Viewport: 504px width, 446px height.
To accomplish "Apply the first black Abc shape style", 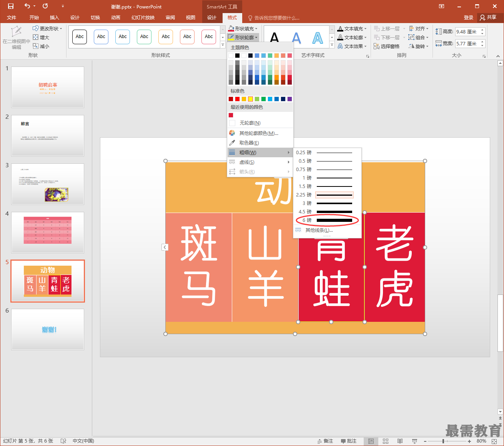I will point(80,37).
